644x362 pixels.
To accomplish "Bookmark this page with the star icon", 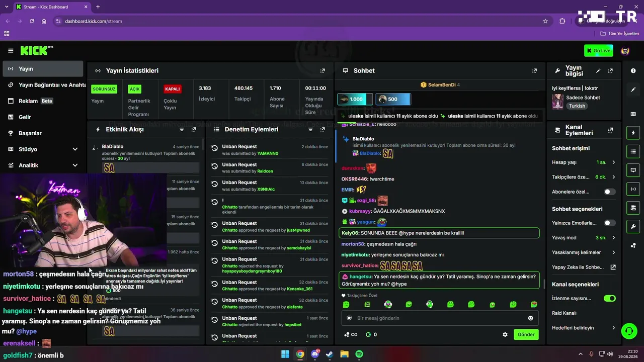I will click(x=545, y=21).
